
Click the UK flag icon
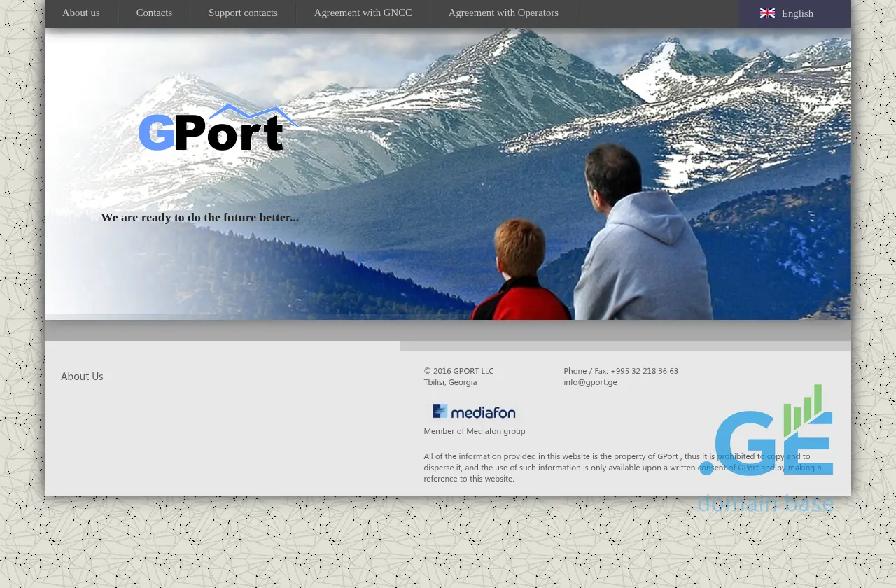coord(767,13)
